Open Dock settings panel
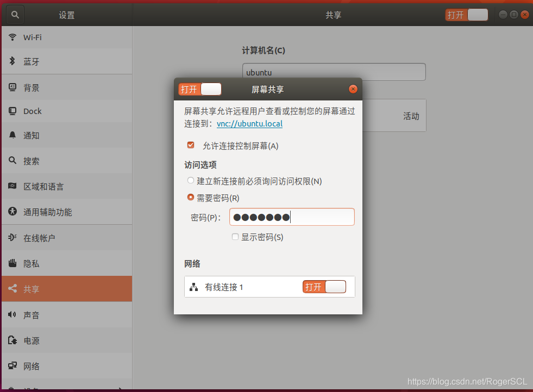The image size is (533, 392). pos(67,111)
